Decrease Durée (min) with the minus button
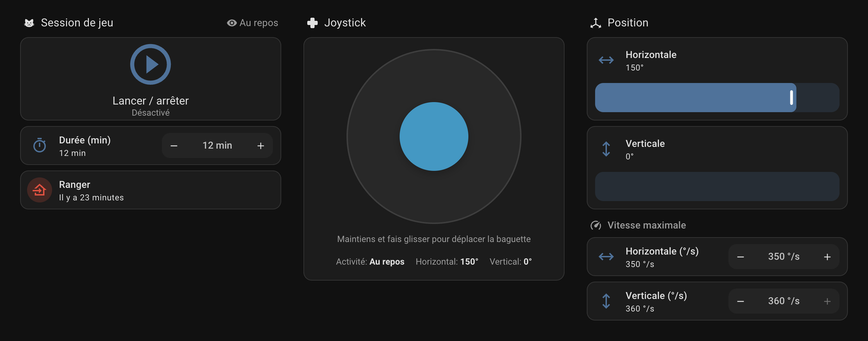 pyautogui.click(x=174, y=146)
